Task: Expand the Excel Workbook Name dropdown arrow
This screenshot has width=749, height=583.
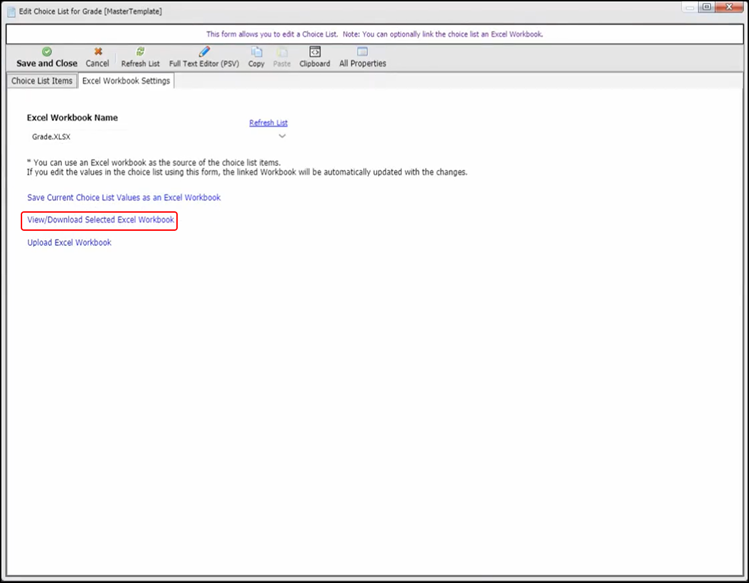Action: click(x=282, y=136)
